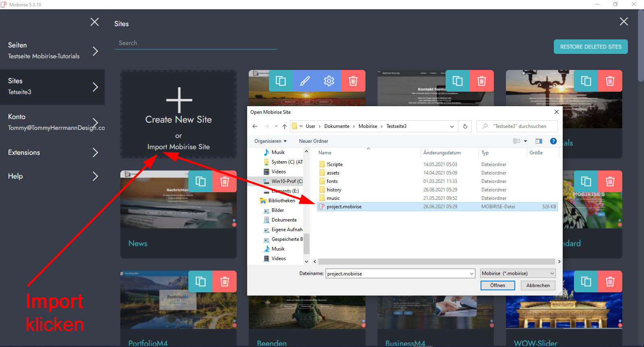Open help icon in file dialog
Screen dimensions: 644x347
pos(553,141)
